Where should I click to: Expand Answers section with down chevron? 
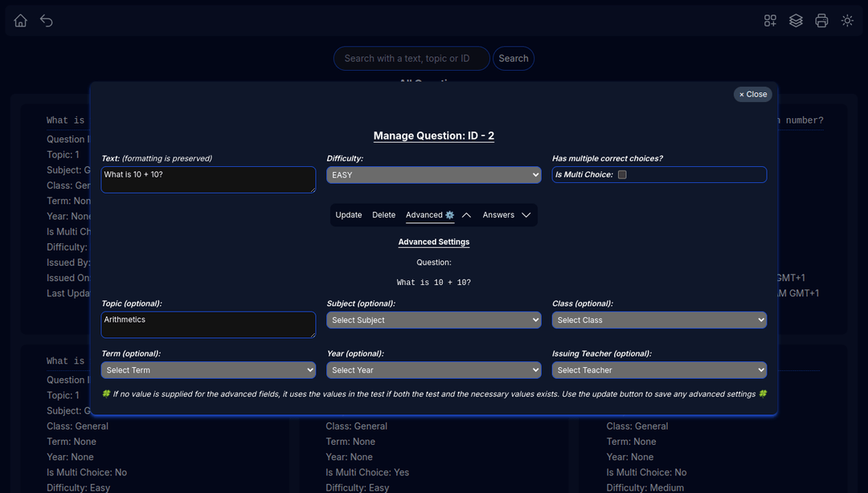[x=526, y=215]
